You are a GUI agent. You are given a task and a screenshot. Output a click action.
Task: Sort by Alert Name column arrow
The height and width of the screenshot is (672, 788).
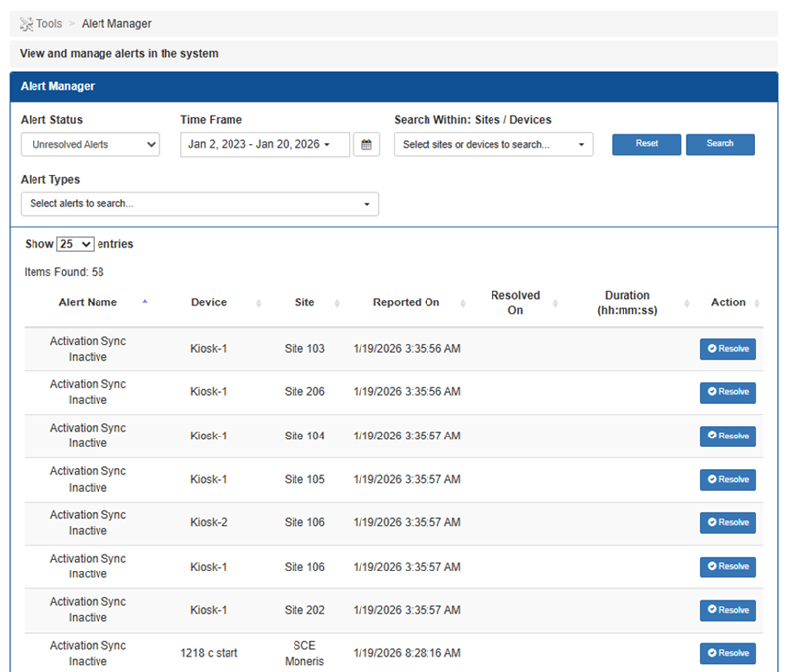click(145, 302)
